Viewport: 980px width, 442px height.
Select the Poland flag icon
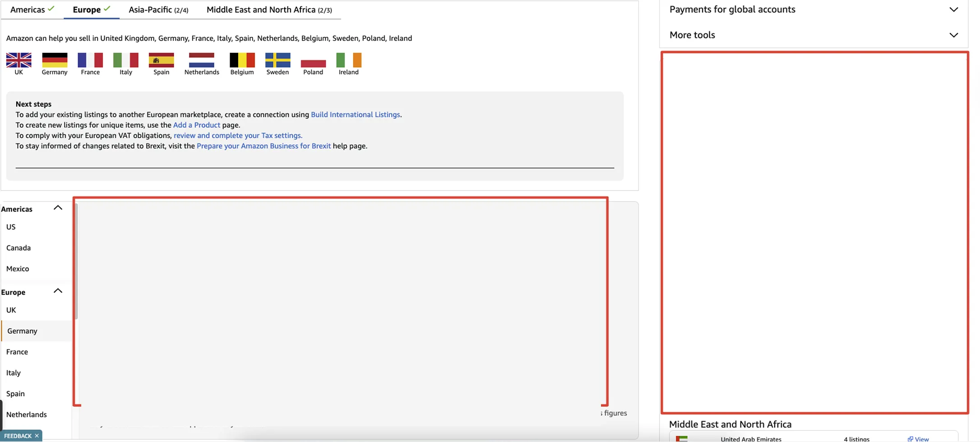pos(313,60)
